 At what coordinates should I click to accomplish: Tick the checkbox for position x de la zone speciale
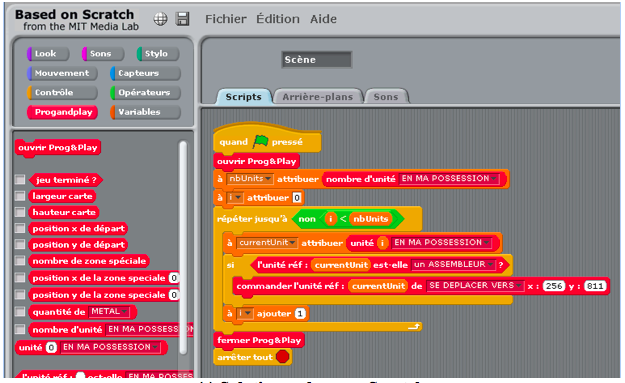click(20, 277)
